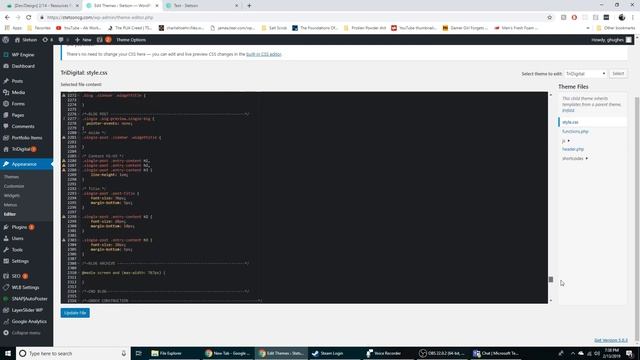
Task: Switch to the first Dev/Design browser tab
Action: tap(42, 6)
